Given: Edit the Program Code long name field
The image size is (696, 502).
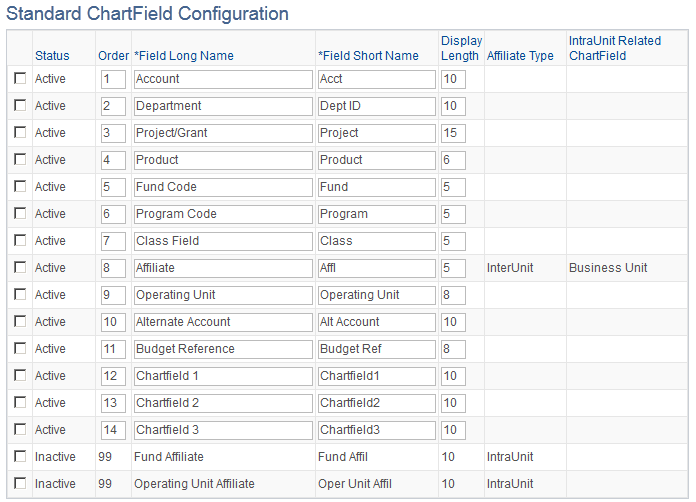Looking at the screenshot, I should pos(223,214).
